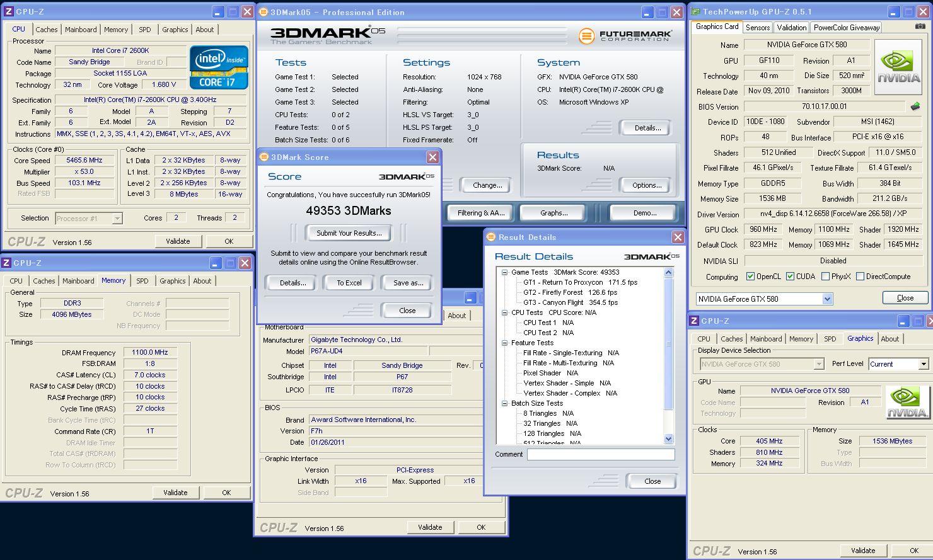Open the GPU selection dropdown in GPU-Z
The image size is (933, 560).
[828, 299]
